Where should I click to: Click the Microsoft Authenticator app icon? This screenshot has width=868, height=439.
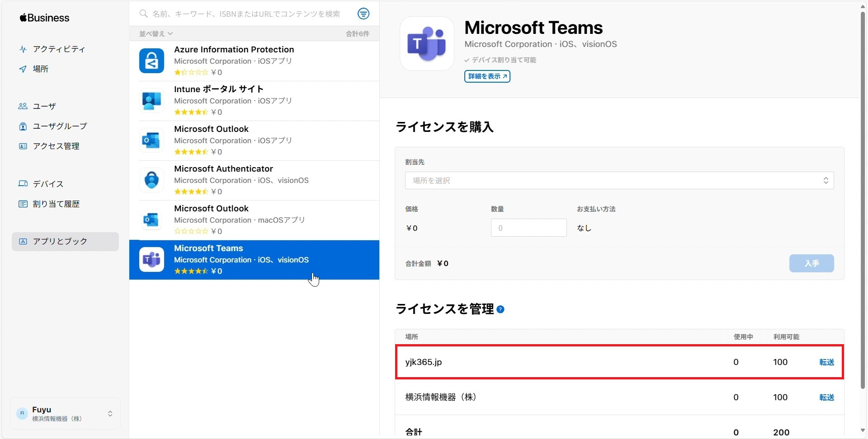[x=151, y=180]
